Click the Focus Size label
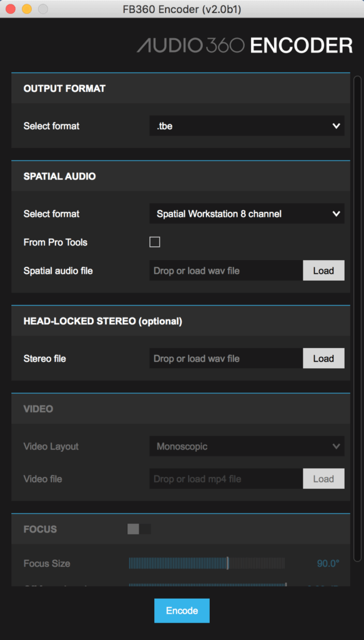This screenshot has height=640, width=364. [47, 563]
